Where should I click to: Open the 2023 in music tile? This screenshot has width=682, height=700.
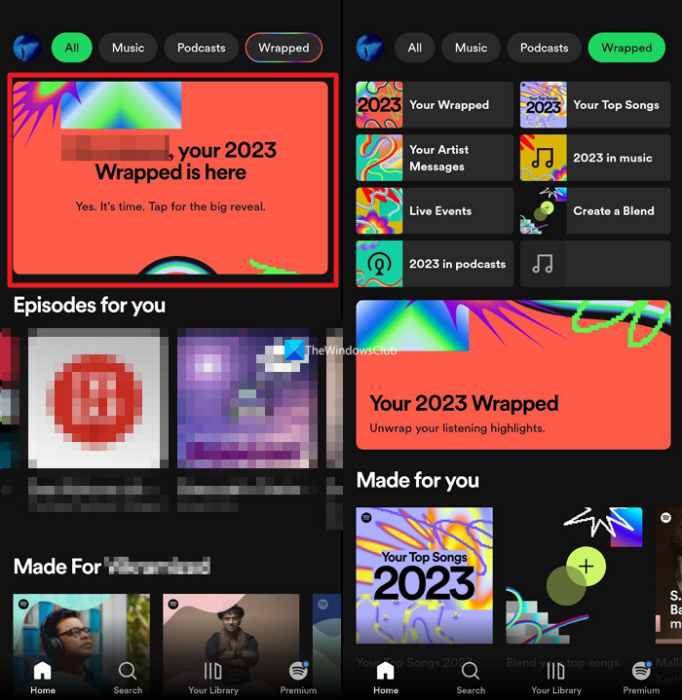pos(595,158)
